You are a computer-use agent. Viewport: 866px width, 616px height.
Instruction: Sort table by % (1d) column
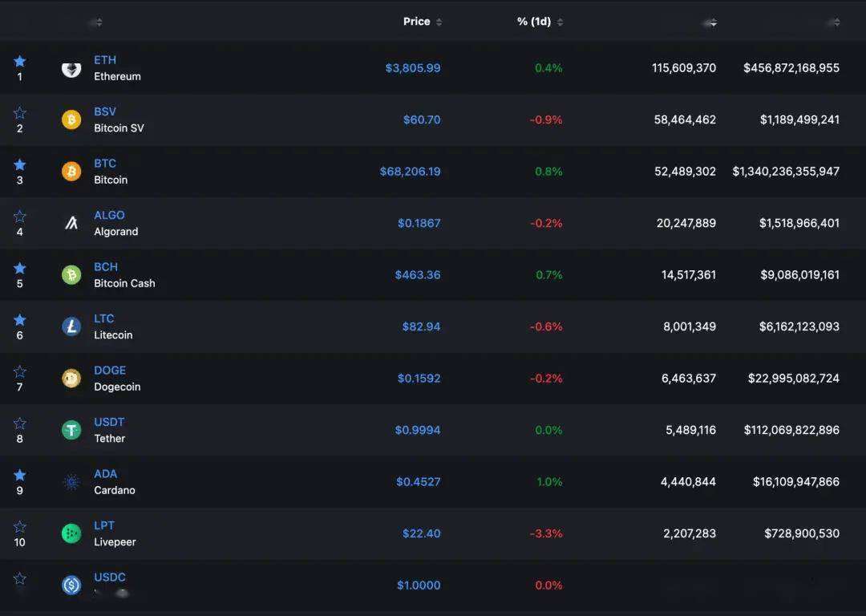540,22
